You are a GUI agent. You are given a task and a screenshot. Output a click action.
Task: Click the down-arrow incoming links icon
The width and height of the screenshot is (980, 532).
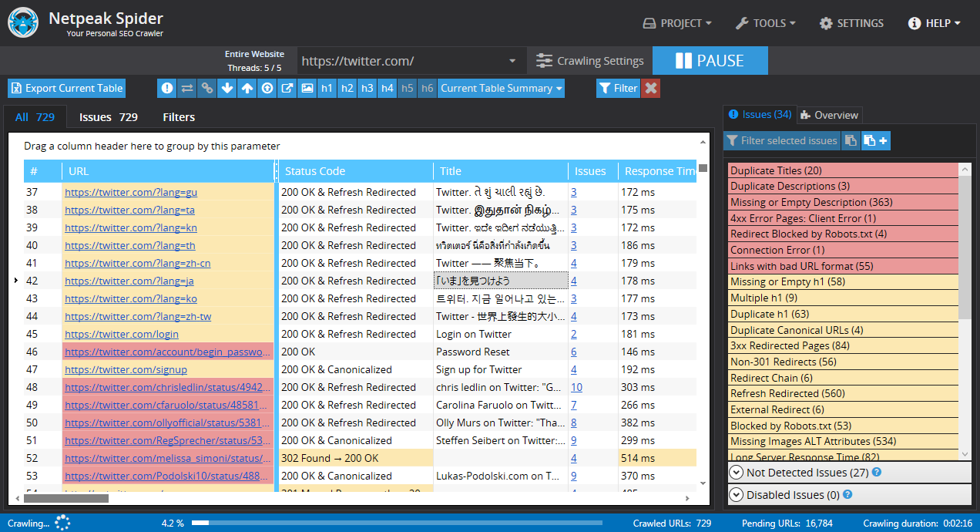tap(227, 88)
